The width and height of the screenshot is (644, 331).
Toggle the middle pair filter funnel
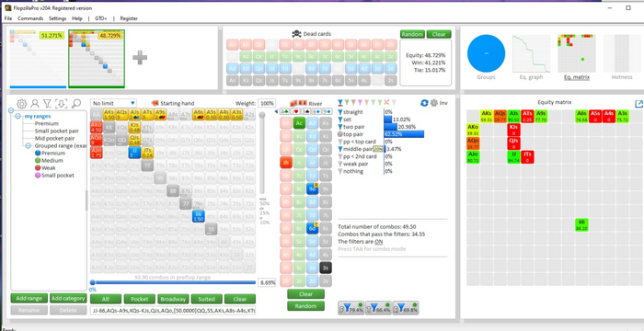(339, 149)
